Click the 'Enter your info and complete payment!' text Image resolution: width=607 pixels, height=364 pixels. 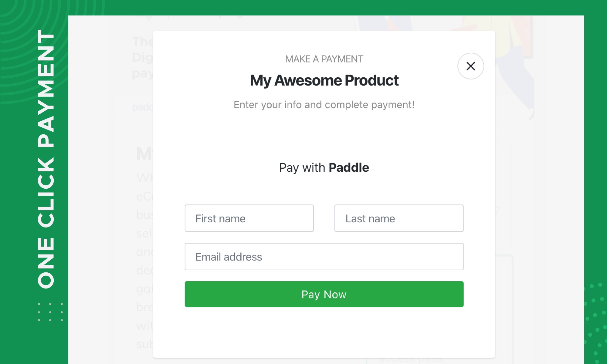324,105
